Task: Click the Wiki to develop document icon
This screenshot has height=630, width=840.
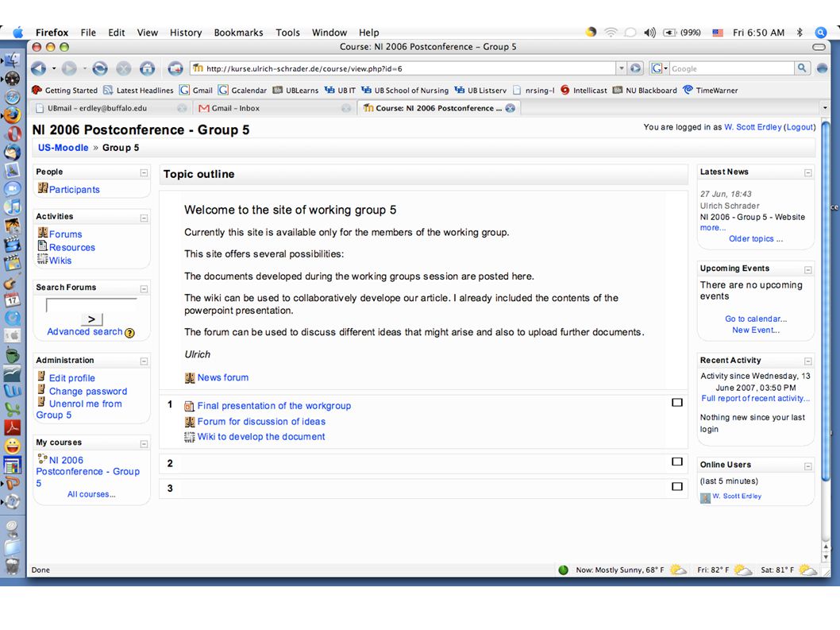Action: [x=189, y=437]
